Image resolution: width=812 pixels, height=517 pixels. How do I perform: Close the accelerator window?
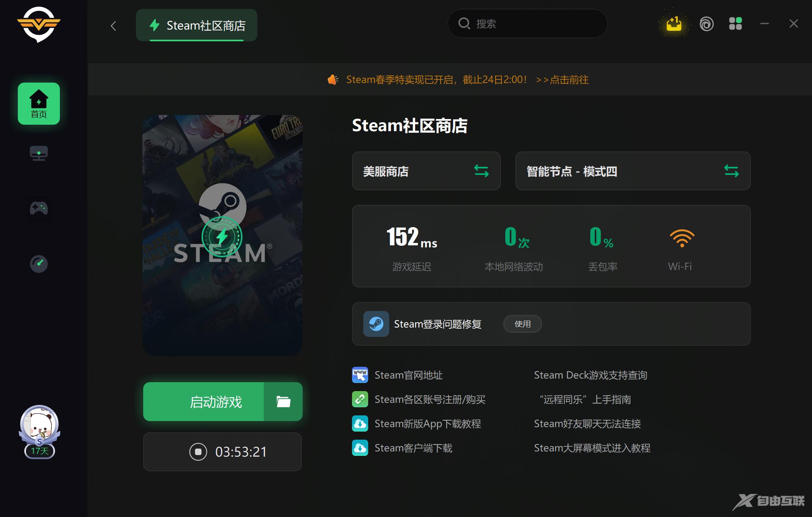click(x=793, y=23)
